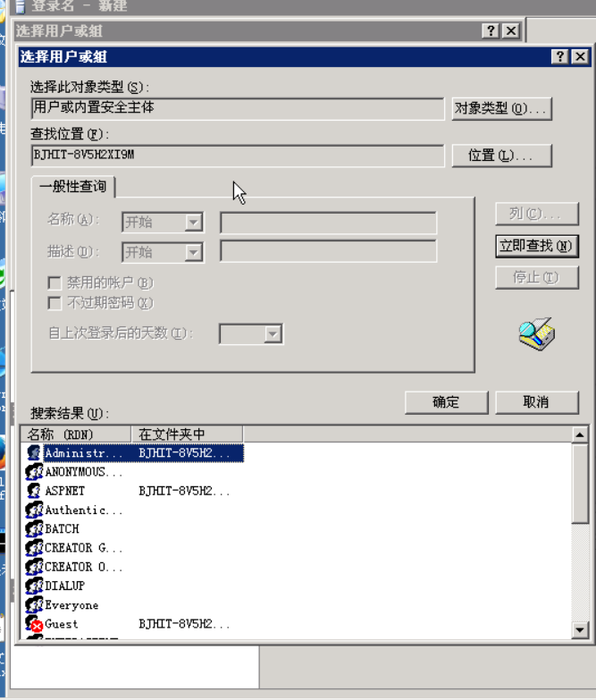596x700 pixels.
Task: Open the 描述 condition dropdown
Action: [x=194, y=252]
